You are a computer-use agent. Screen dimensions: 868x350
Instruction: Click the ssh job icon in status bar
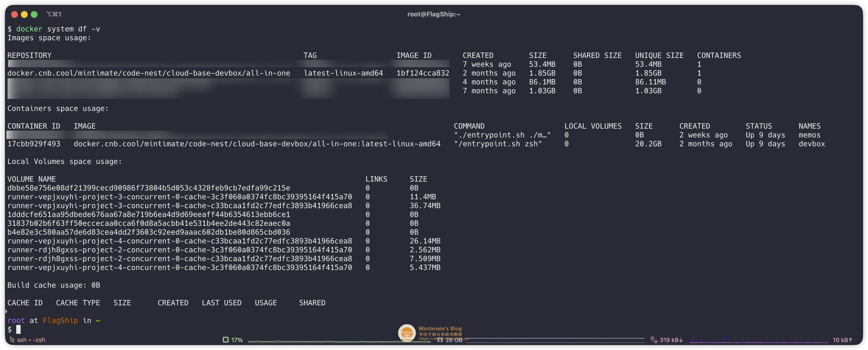coord(12,339)
